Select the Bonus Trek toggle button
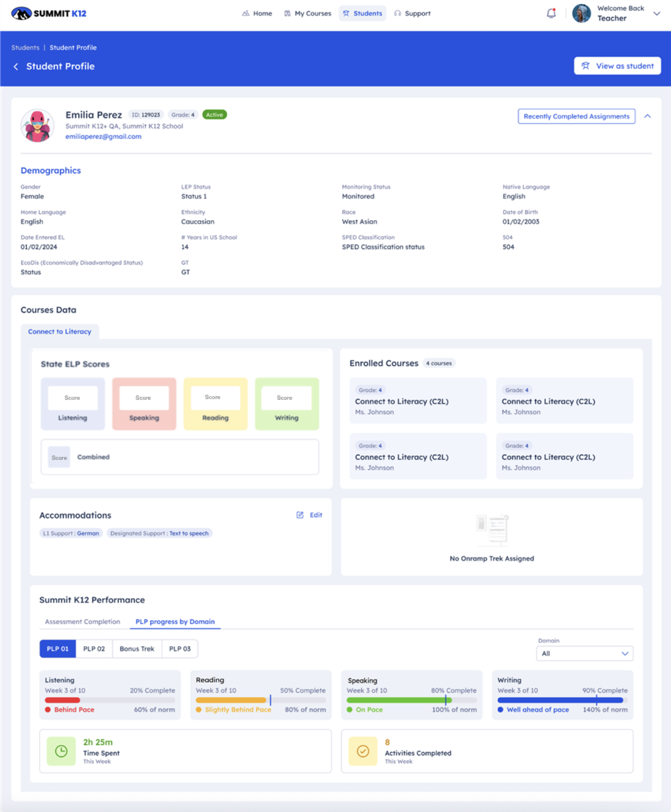 point(137,649)
